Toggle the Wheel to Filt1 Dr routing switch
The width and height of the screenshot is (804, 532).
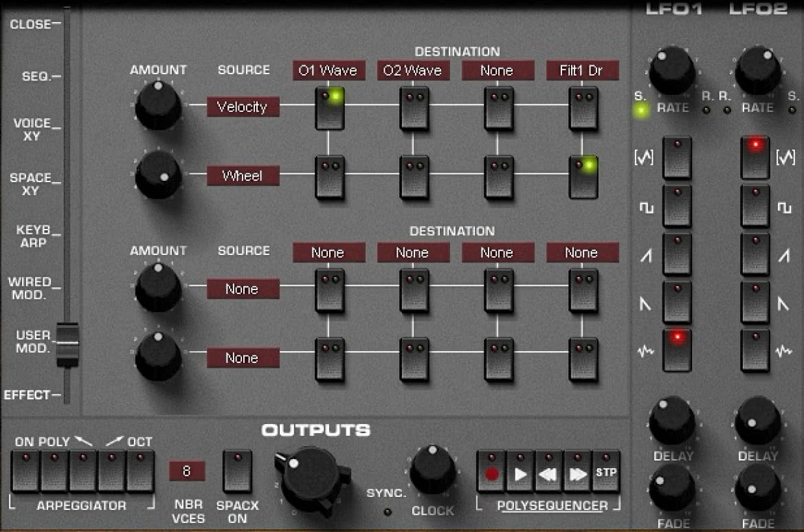583,177
